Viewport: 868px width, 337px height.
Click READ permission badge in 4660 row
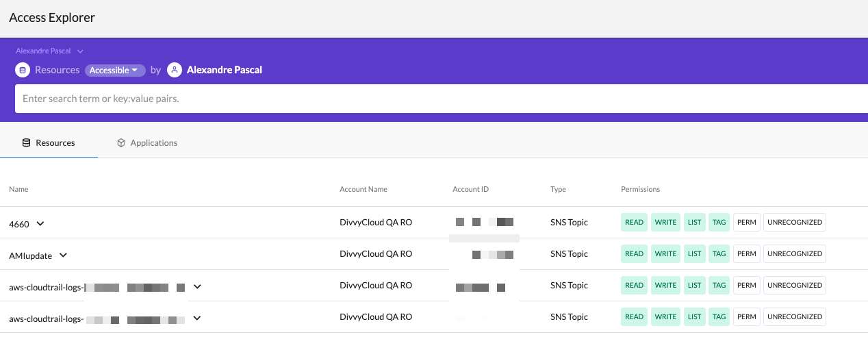[x=635, y=223]
